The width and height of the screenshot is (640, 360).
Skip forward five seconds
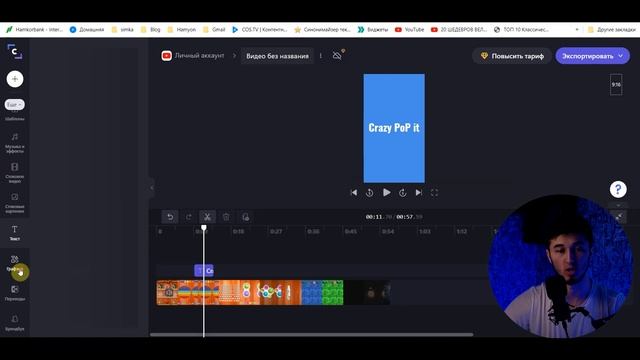(x=402, y=193)
